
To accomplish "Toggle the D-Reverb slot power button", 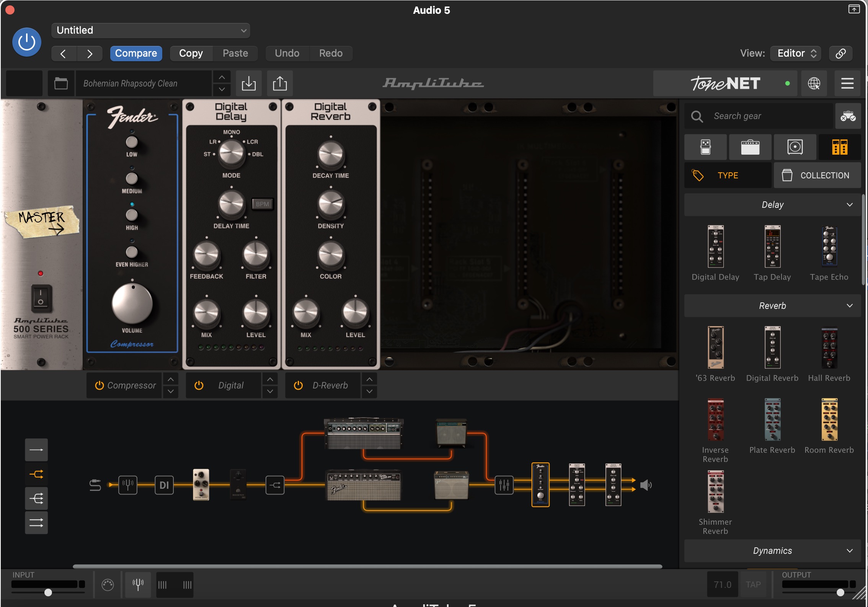I will pos(298,385).
